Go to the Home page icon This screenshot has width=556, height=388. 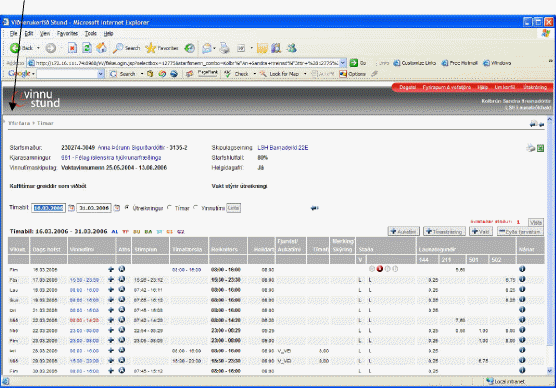101,48
